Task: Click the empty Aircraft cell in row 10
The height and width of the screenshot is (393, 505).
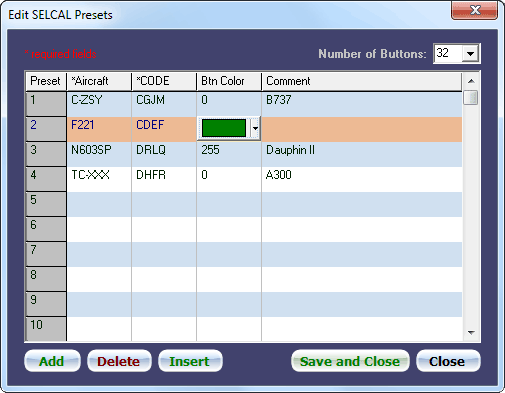Action: (x=99, y=329)
